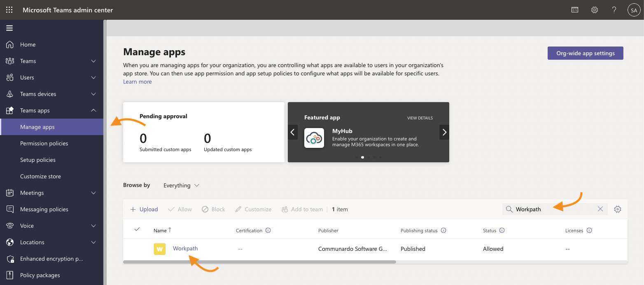The width and height of the screenshot is (644, 285).
Task: Click the Licenses info icon
Action: point(589,230)
